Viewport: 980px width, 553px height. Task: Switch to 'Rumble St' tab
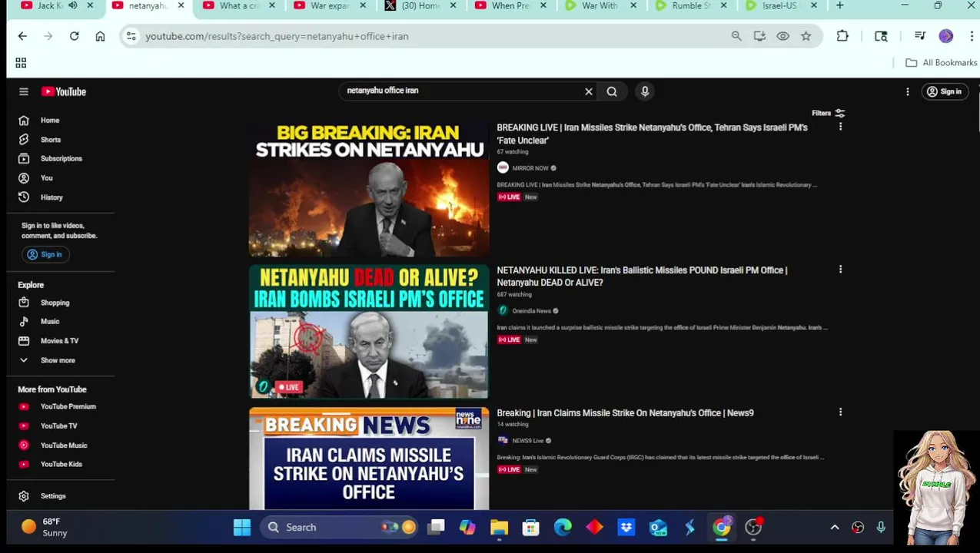pos(691,5)
